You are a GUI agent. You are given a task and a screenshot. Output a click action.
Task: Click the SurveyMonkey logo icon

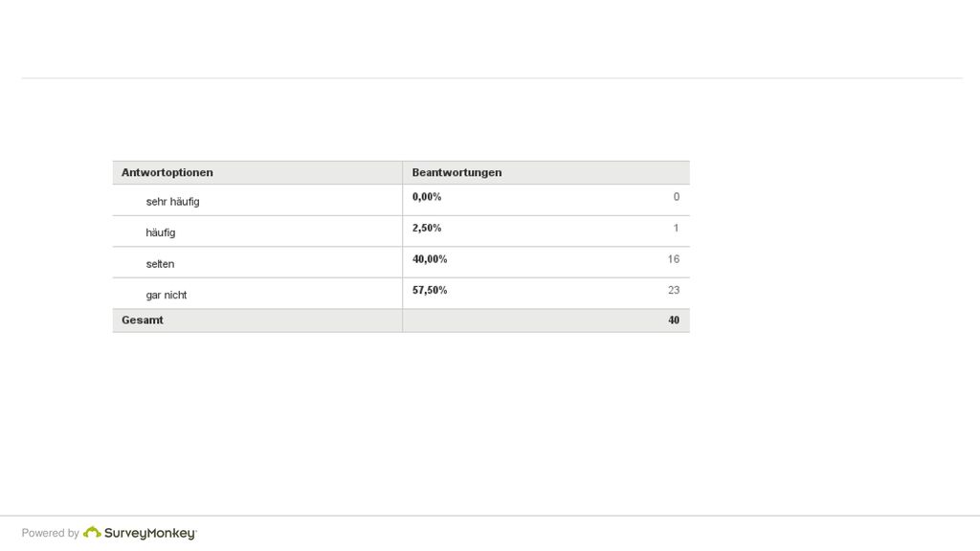(x=92, y=532)
